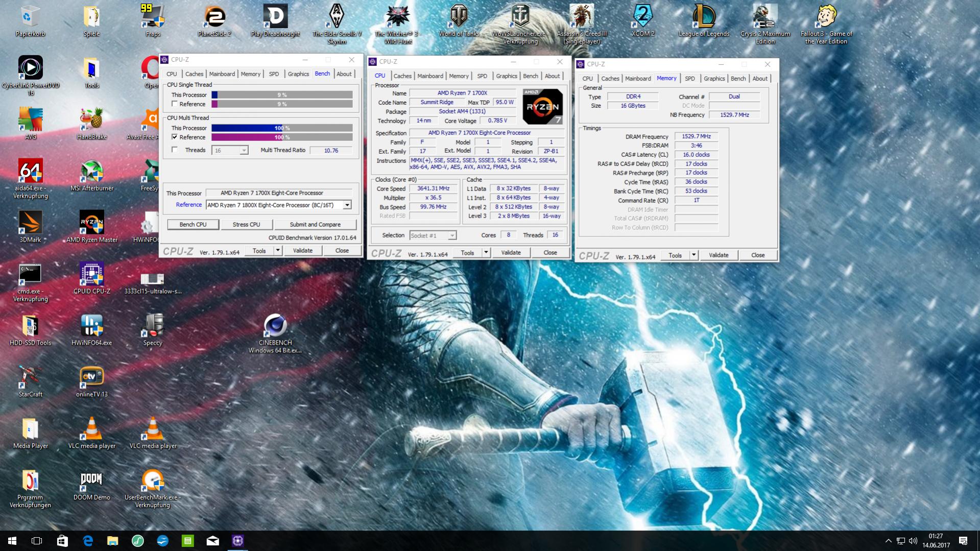Open AMD Ryzen Master icon
Image resolution: width=980 pixels, height=551 pixels.
91,227
